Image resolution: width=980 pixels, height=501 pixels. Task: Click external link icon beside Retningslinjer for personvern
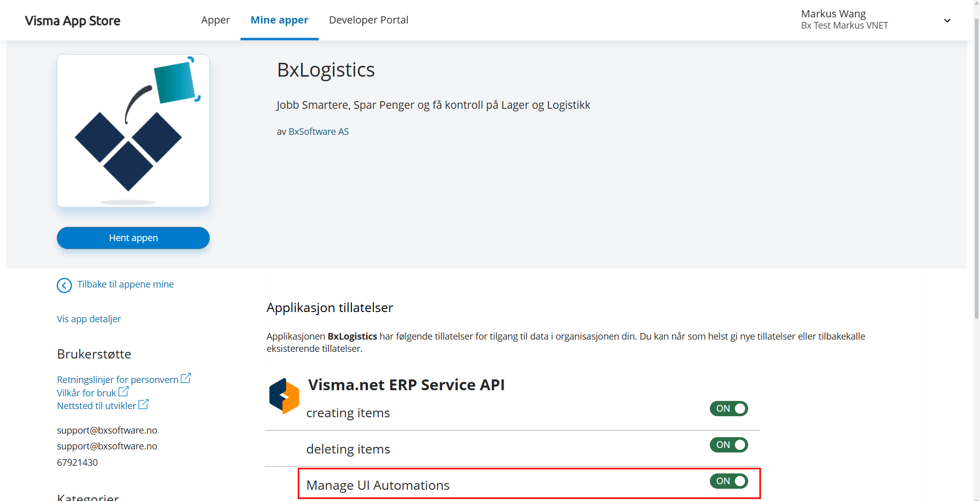(x=186, y=378)
